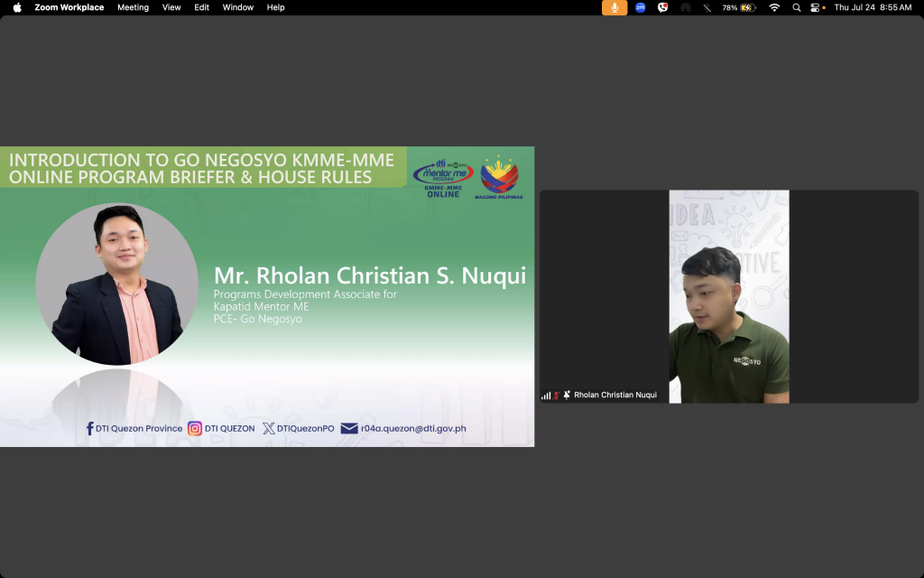The height and width of the screenshot is (578, 924).
Task: Click the text DTIQuezonPO
Action: point(305,429)
